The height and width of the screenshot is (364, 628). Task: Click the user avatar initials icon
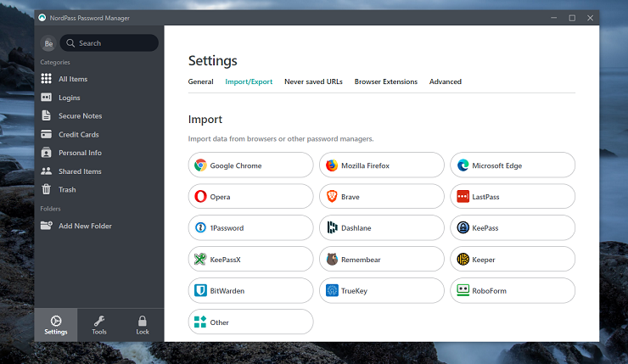click(x=49, y=43)
